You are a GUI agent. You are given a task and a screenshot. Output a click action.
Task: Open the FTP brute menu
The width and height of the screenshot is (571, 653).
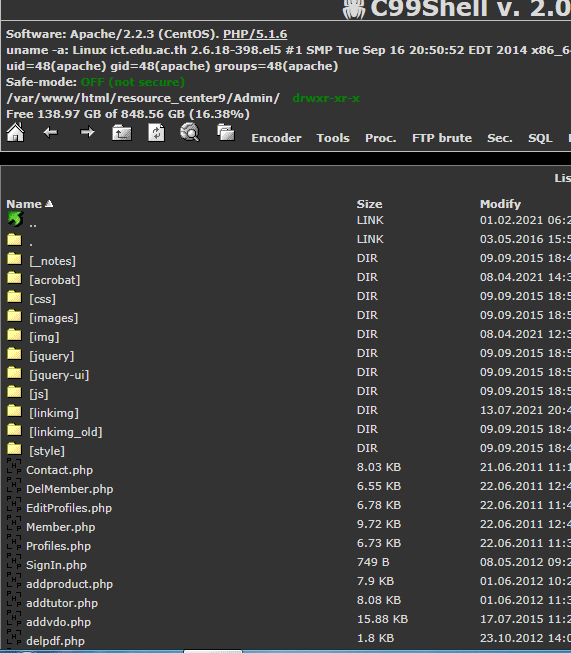[x=442, y=138]
